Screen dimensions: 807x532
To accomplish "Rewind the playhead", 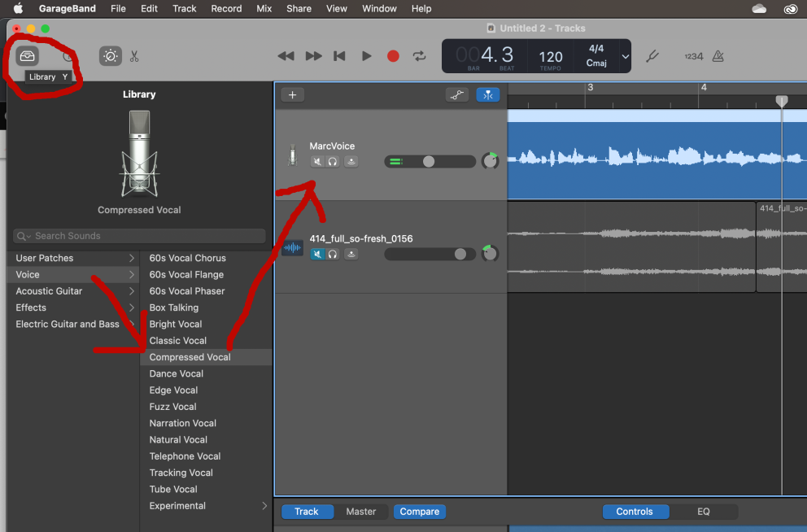I will tap(286, 56).
